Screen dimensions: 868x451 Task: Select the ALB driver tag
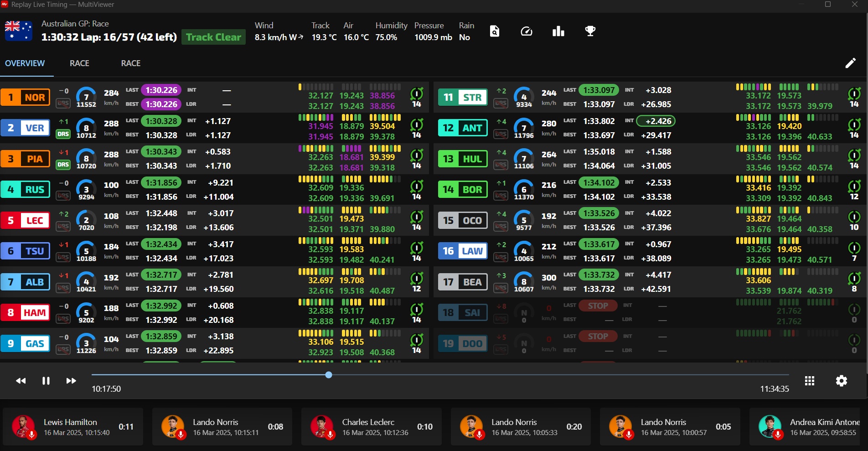click(x=26, y=282)
